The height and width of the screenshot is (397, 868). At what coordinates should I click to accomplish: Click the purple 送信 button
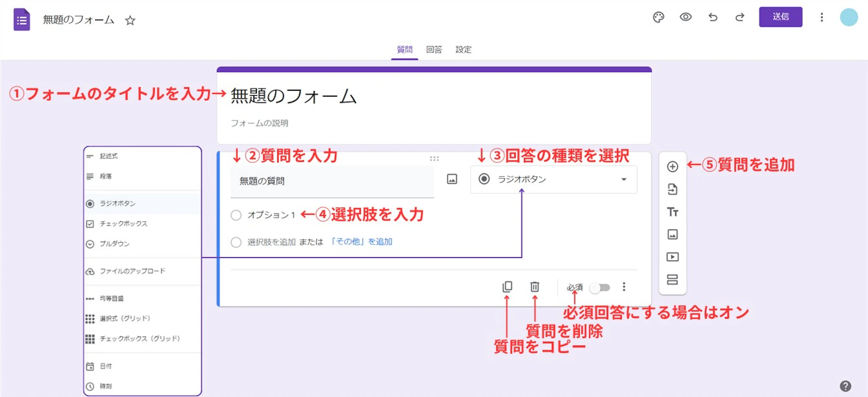780,17
